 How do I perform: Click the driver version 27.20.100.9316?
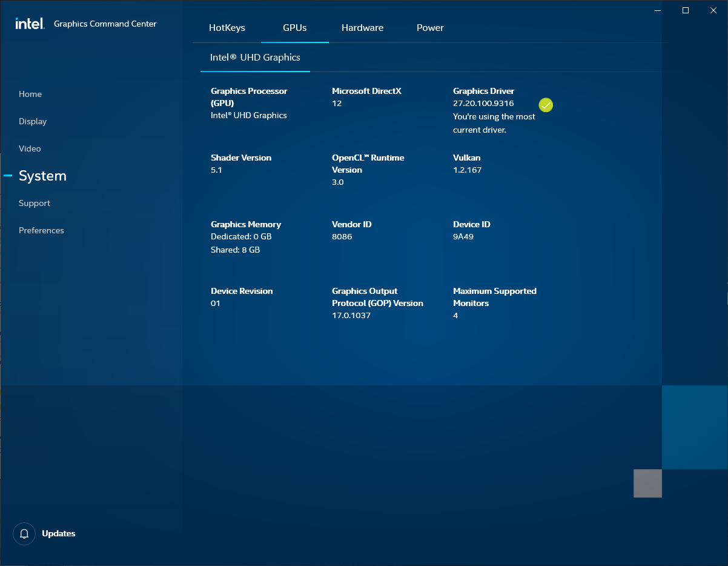click(483, 103)
